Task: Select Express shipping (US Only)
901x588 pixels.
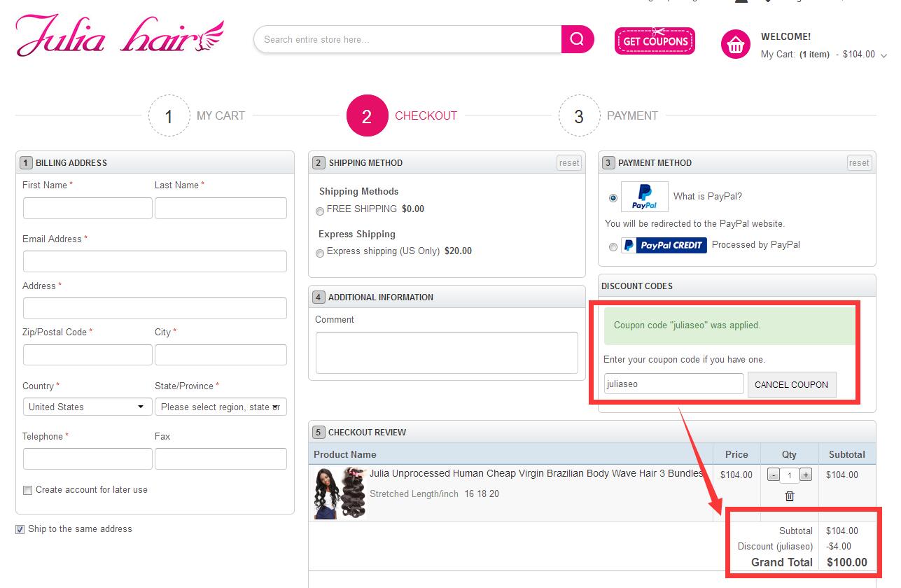Action: click(320, 253)
